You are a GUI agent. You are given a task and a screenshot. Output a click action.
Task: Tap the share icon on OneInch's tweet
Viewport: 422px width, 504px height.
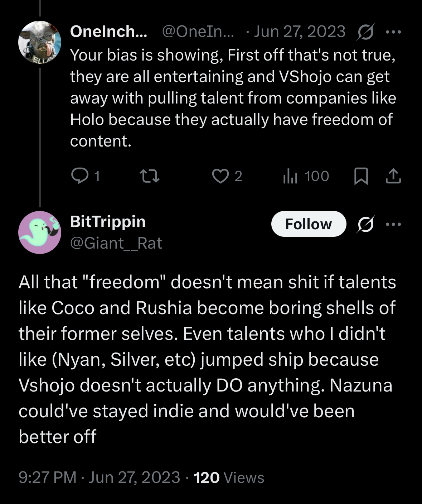click(393, 176)
